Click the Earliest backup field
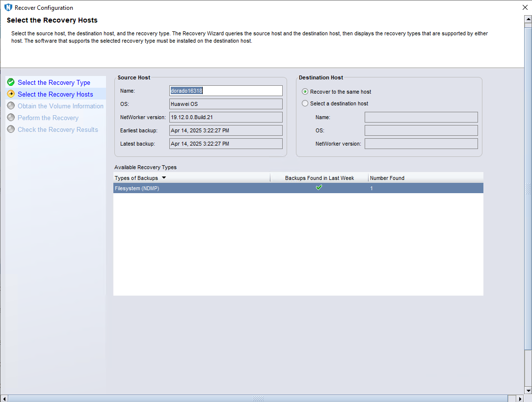This screenshot has width=532, height=402. click(226, 130)
